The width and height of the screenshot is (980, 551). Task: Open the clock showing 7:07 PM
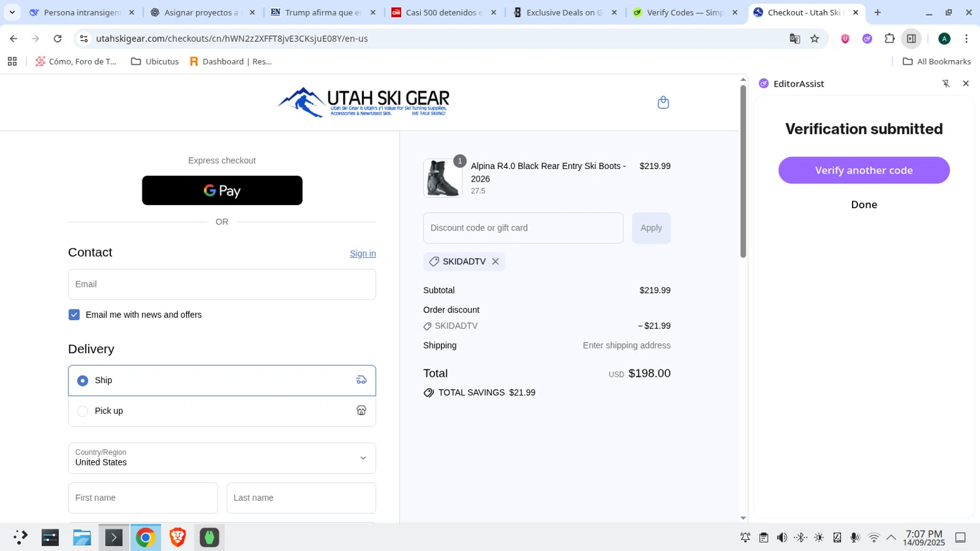pyautogui.click(x=924, y=538)
